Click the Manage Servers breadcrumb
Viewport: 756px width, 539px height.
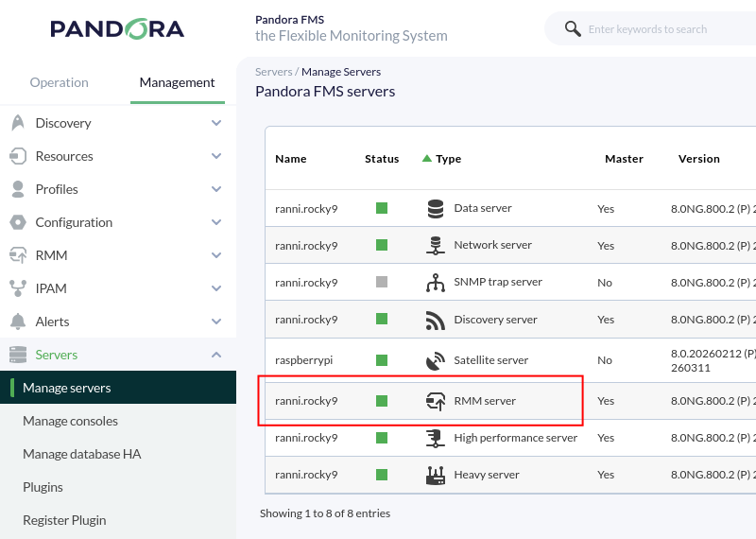click(341, 72)
